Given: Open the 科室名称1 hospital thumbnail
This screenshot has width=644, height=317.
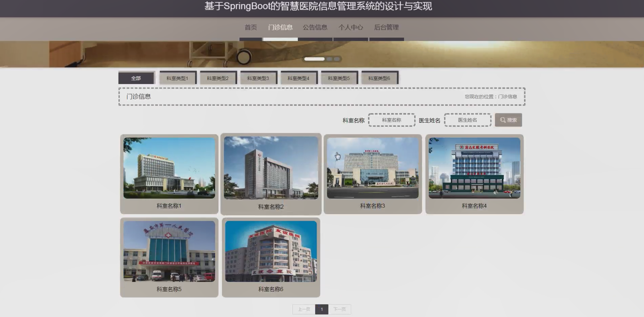Looking at the screenshot, I should (x=169, y=168).
